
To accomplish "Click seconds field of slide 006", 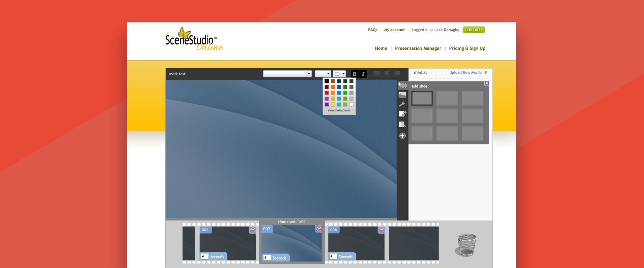I will pos(204,256).
